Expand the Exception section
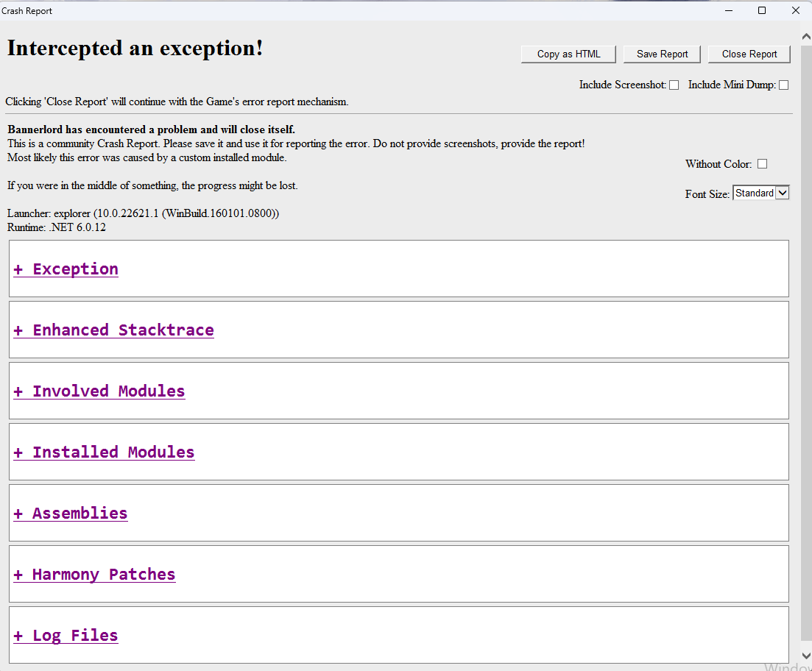Viewport: 812px width, 671px height. tap(66, 269)
